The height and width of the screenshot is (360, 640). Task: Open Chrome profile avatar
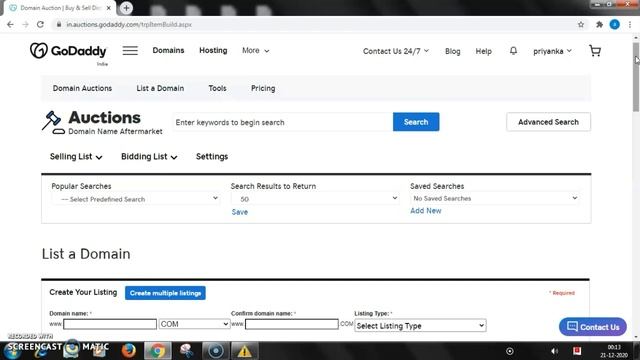pyautogui.click(x=615, y=24)
